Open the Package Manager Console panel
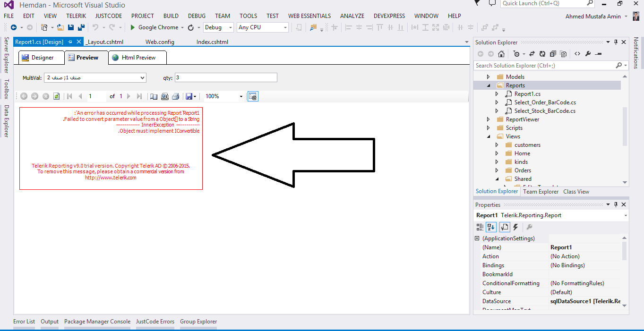The width and height of the screenshot is (644, 331). (97, 322)
